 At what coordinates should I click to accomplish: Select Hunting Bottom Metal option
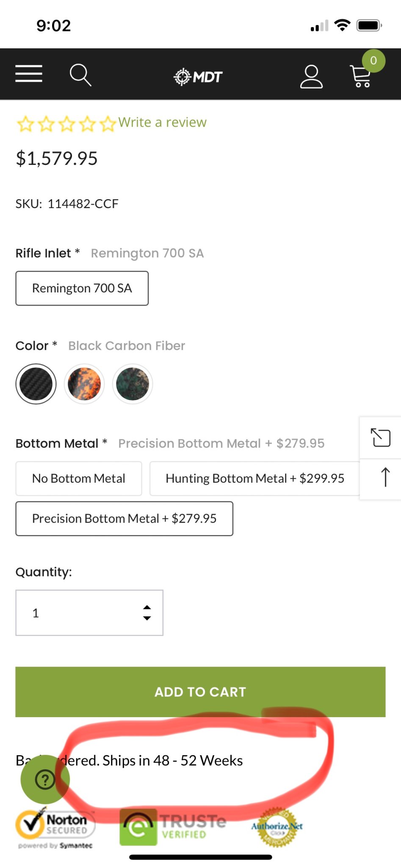tap(254, 479)
